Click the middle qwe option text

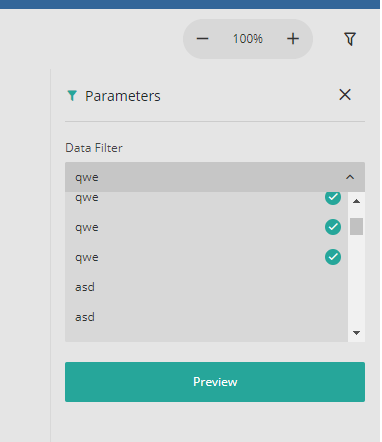coord(87,228)
